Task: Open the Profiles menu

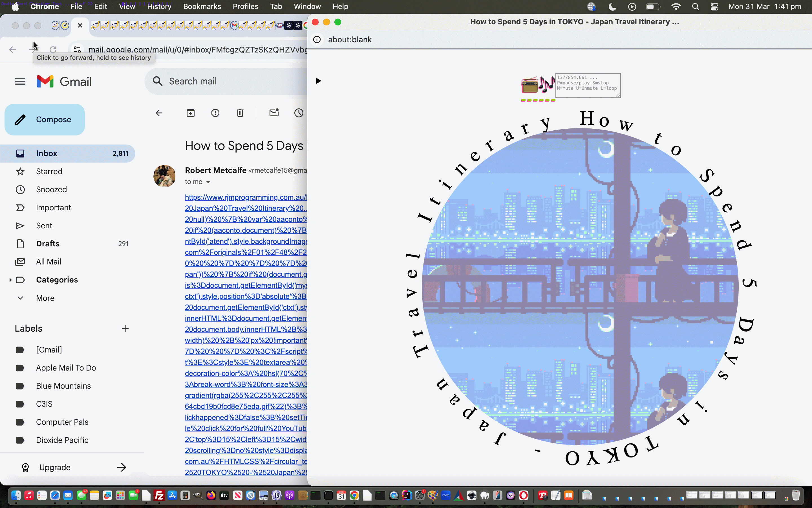Action: pos(246,6)
